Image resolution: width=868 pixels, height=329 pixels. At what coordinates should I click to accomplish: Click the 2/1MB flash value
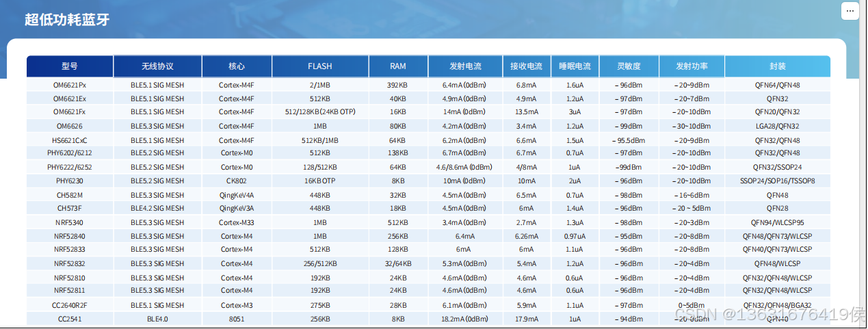[x=320, y=85]
